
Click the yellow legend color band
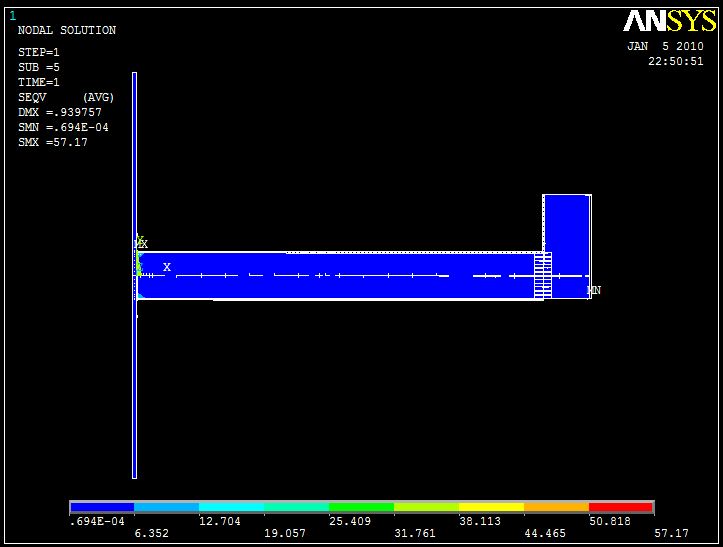492,507
